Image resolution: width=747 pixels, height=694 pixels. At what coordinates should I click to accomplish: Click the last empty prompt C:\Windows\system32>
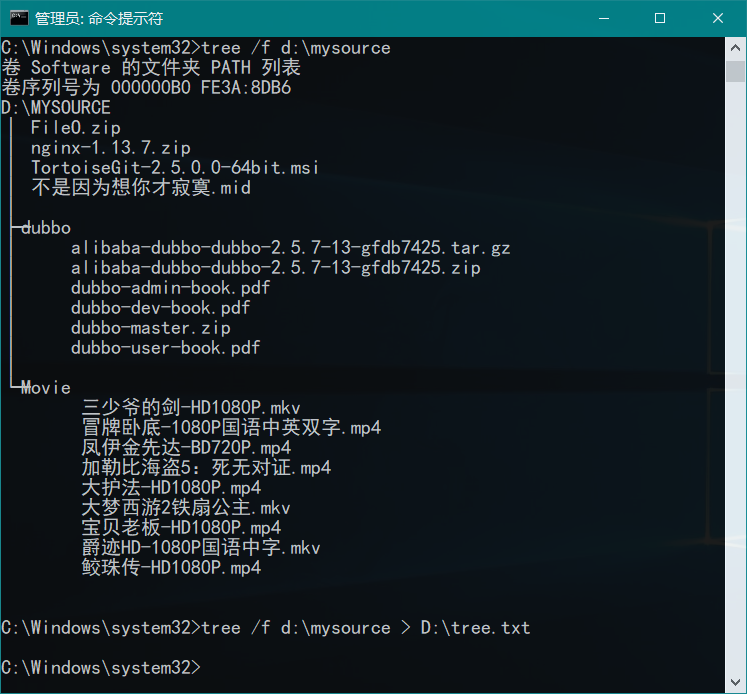click(101, 668)
